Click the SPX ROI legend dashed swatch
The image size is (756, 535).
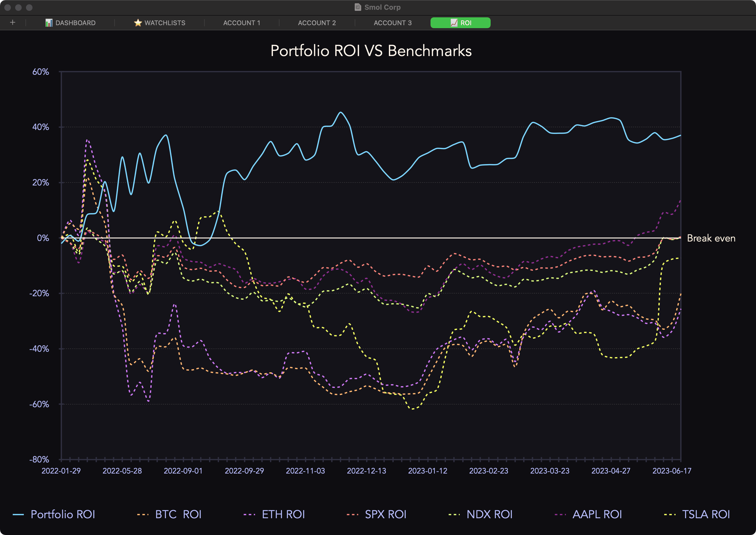pyautogui.click(x=353, y=515)
